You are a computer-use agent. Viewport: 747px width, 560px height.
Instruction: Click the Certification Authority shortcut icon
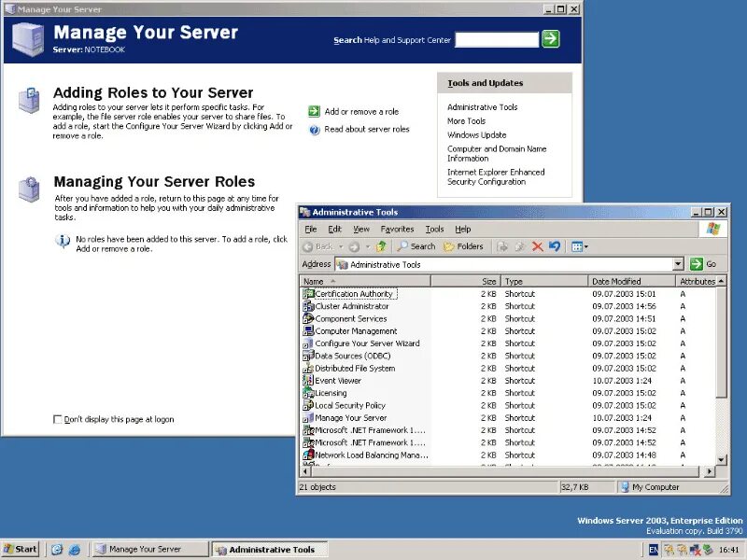pos(308,294)
